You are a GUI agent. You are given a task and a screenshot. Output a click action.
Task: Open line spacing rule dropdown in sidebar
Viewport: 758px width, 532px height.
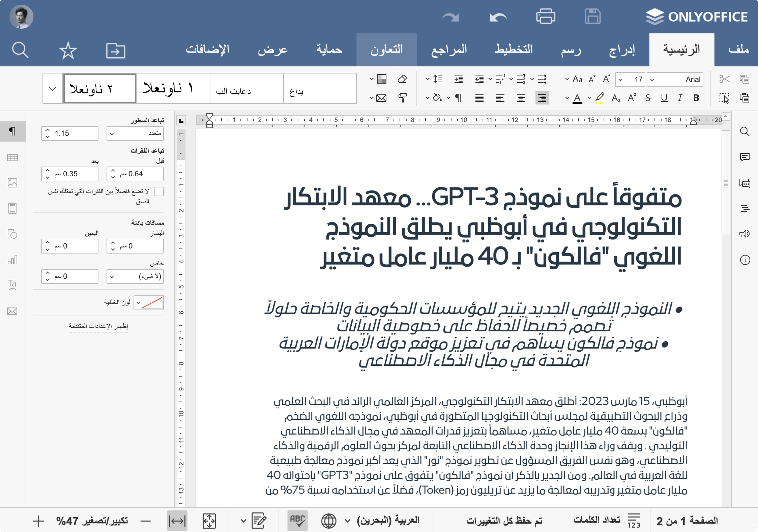click(135, 134)
